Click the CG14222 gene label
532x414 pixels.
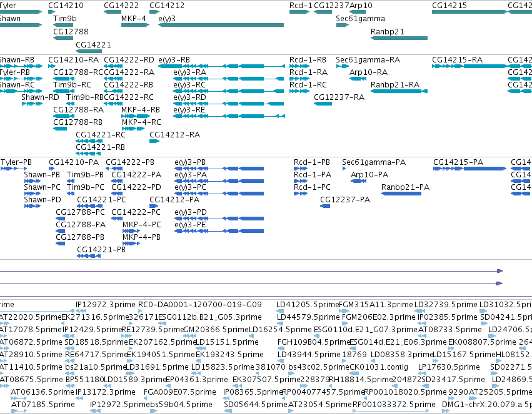coord(121,6)
